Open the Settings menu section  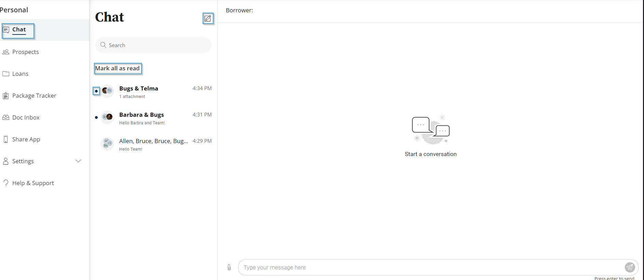click(23, 161)
